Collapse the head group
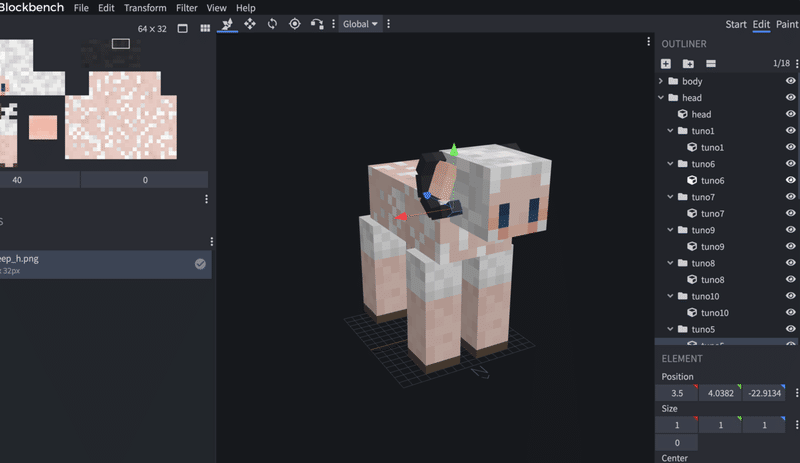Viewport: 800px width, 463px height. click(661, 97)
